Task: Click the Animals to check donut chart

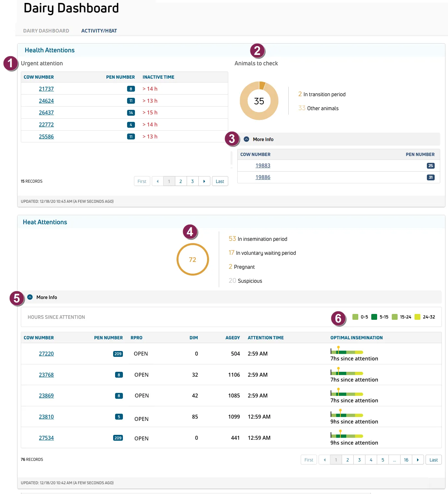Action: 259,101
